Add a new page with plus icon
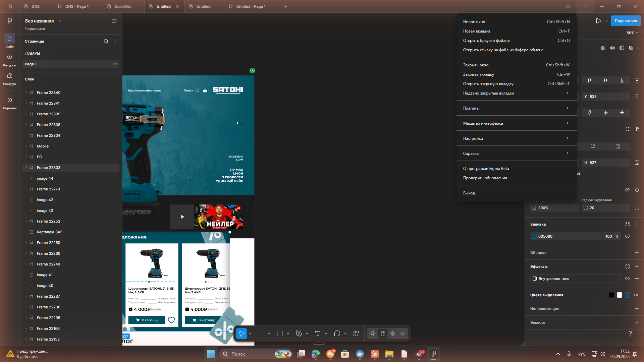 (x=115, y=41)
